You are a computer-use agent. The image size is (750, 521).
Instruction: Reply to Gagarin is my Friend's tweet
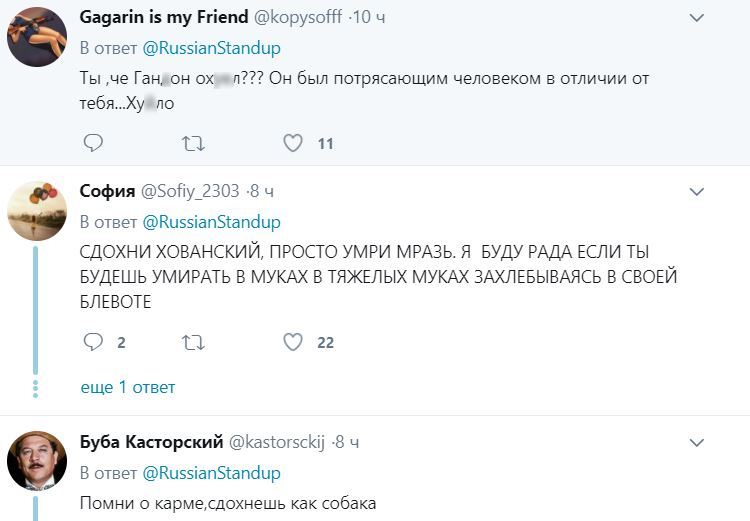point(93,144)
